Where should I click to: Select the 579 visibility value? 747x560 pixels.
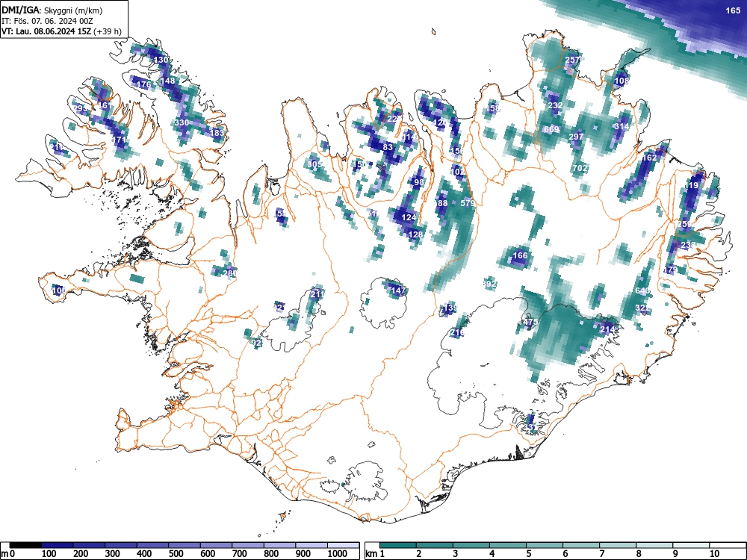click(x=468, y=203)
